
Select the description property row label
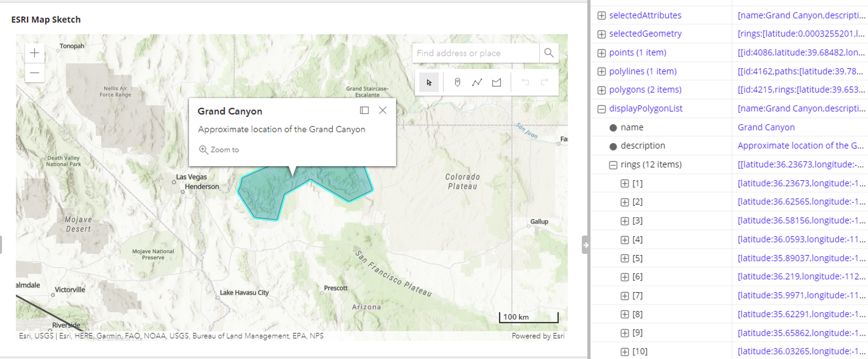click(x=643, y=146)
